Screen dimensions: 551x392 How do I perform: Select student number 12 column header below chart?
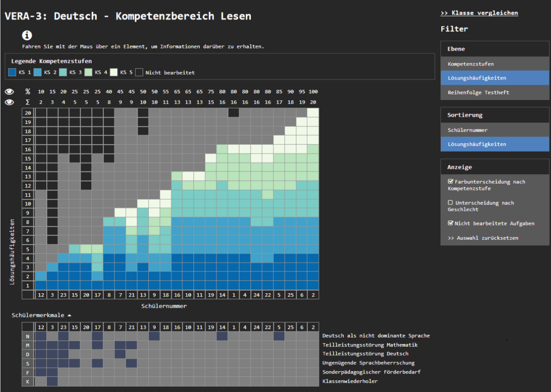[x=41, y=295]
